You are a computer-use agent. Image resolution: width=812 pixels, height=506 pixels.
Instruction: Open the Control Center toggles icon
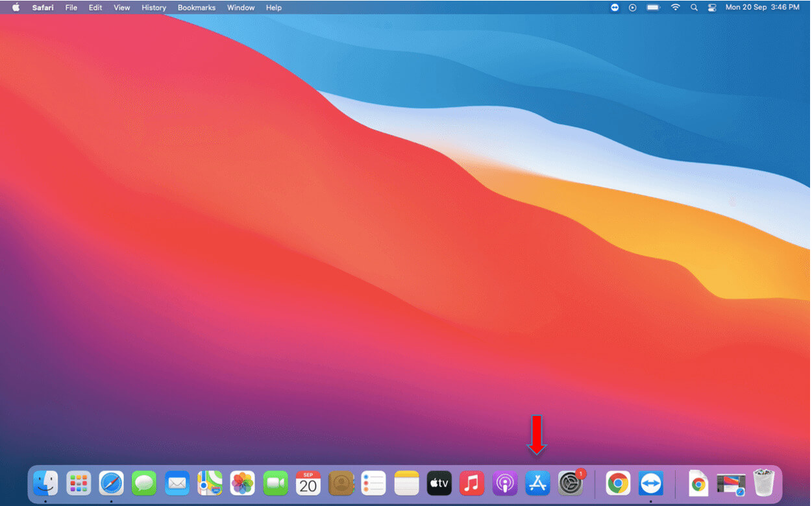pyautogui.click(x=711, y=8)
